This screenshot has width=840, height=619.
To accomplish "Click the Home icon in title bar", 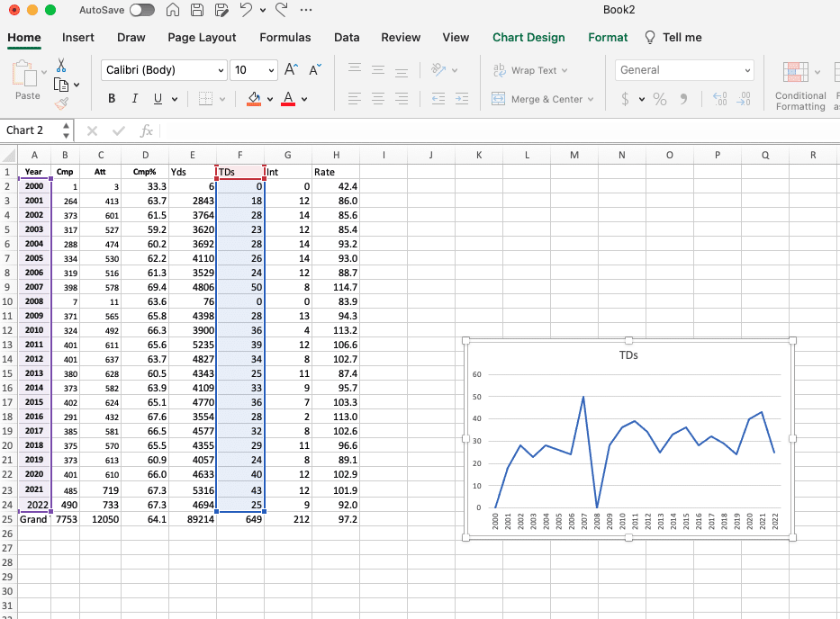I will (x=173, y=10).
